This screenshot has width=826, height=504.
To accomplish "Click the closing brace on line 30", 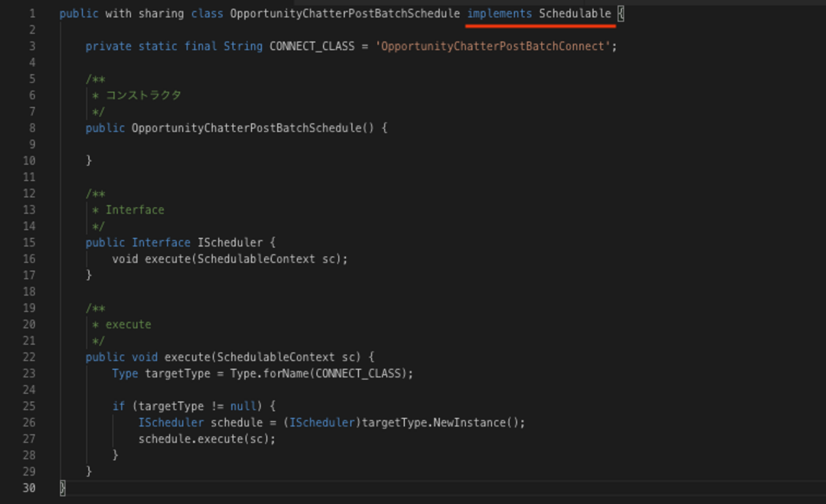I will 62,488.
